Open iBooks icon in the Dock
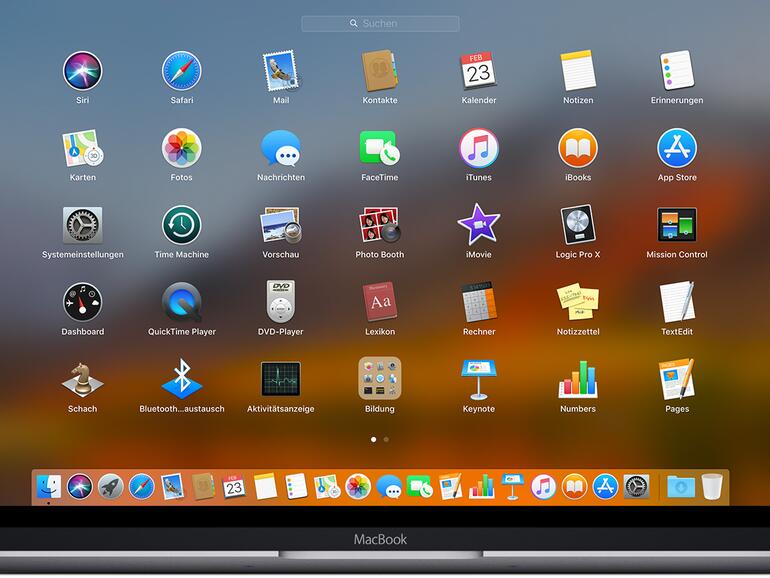The width and height of the screenshot is (770, 578). point(574,487)
